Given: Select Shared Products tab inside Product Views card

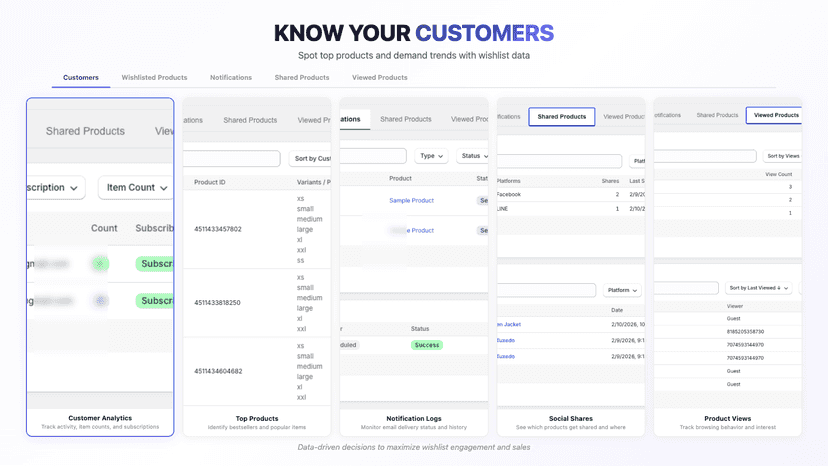Looking at the screenshot, I should [717, 115].
